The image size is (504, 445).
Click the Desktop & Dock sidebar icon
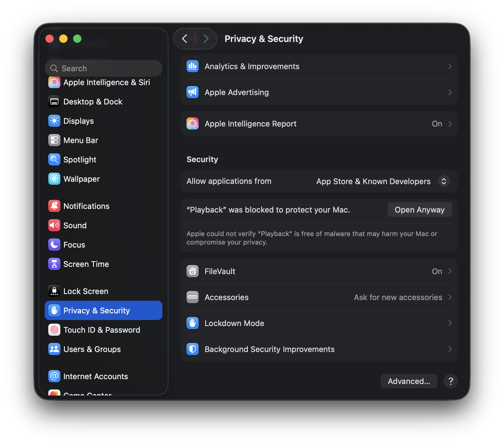tap(54, 102)
